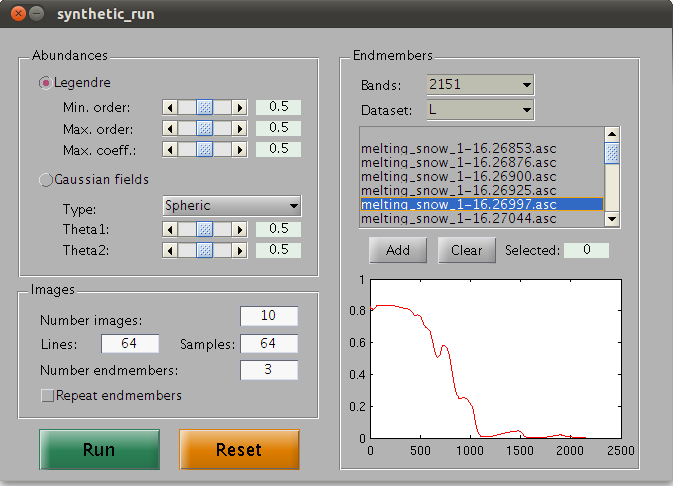673x486 pixels.
Task: Click left arrow of Min. order slider
Action: [x=169, y=107]
